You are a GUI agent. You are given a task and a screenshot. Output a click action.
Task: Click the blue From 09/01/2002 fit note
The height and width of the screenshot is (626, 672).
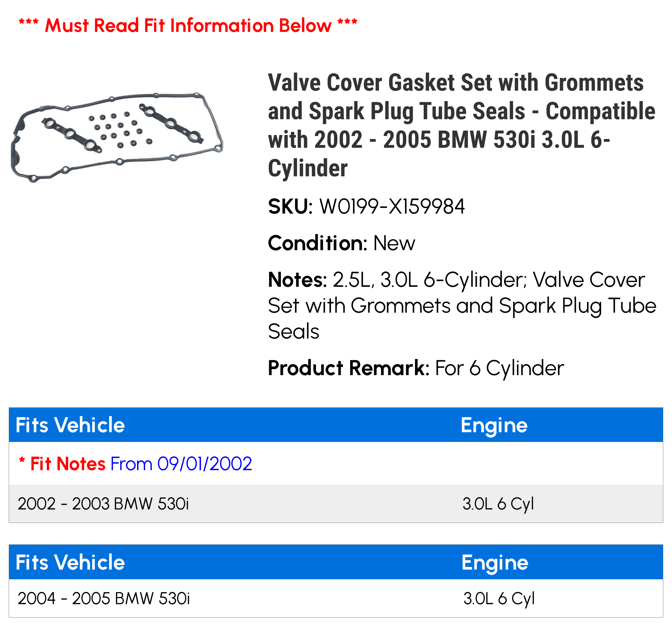(x=181, y=463)
